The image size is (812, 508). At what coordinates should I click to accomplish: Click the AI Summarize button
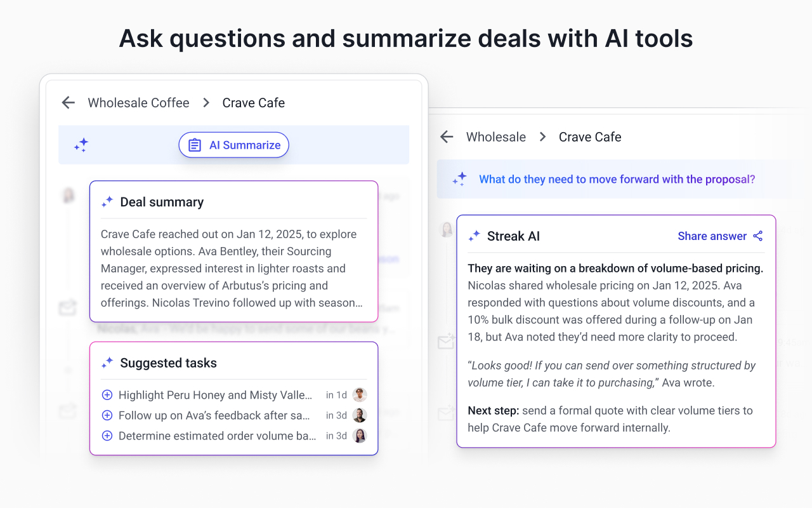(233, 145)
